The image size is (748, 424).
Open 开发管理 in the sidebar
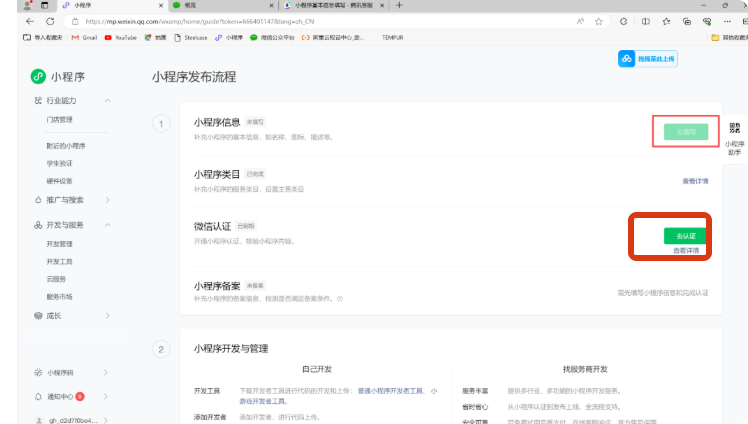[x=60, y=244]
